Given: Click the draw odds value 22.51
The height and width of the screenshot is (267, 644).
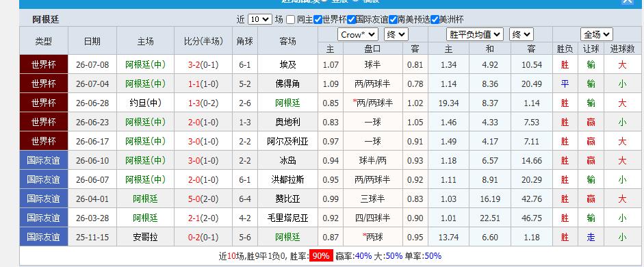Looking at the screenshot, I should click(490, 218).
